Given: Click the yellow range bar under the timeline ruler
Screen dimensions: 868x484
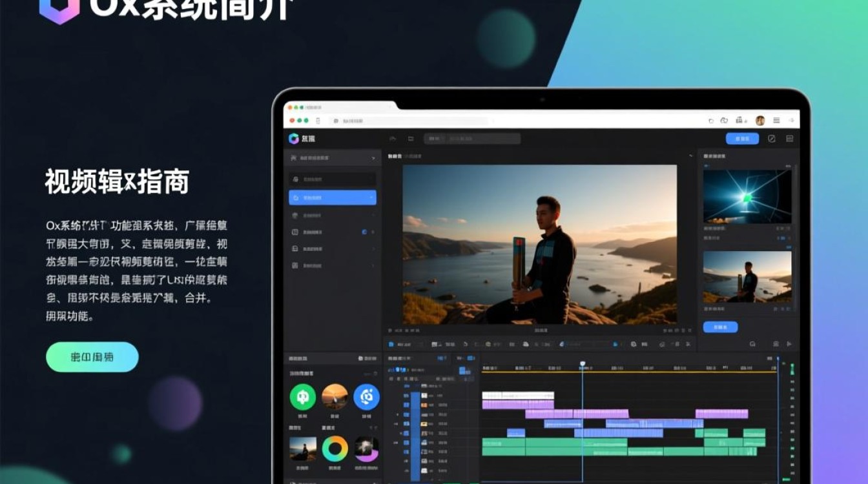Looking at the screenshot, I should (628, 372).
